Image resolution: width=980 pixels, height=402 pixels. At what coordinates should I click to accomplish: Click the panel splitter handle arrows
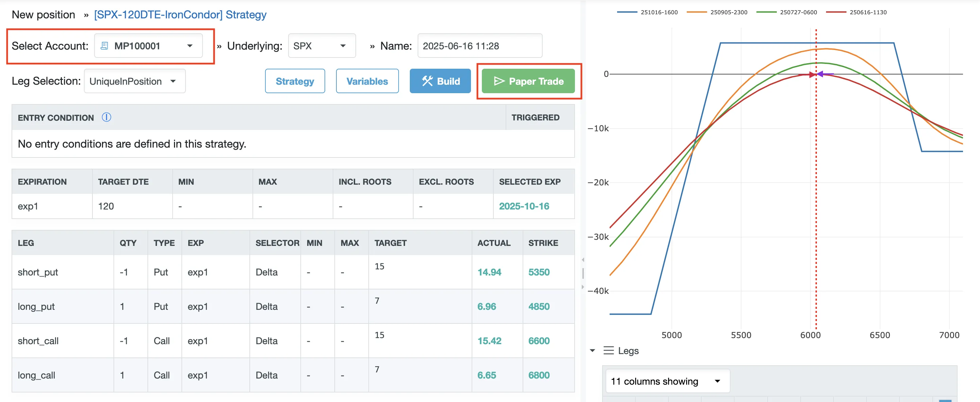pos(583,273)
